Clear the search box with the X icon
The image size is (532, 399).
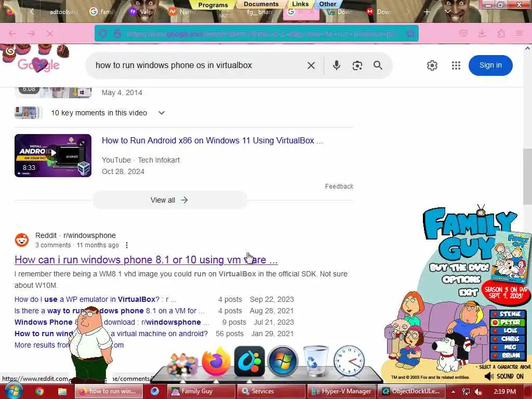(x=311, y=65)
